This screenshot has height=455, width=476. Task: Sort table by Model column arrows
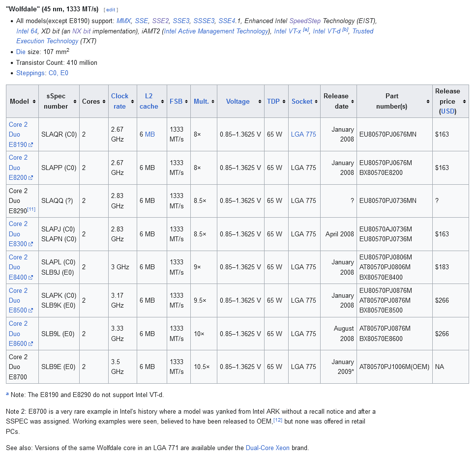click(34, 102)
